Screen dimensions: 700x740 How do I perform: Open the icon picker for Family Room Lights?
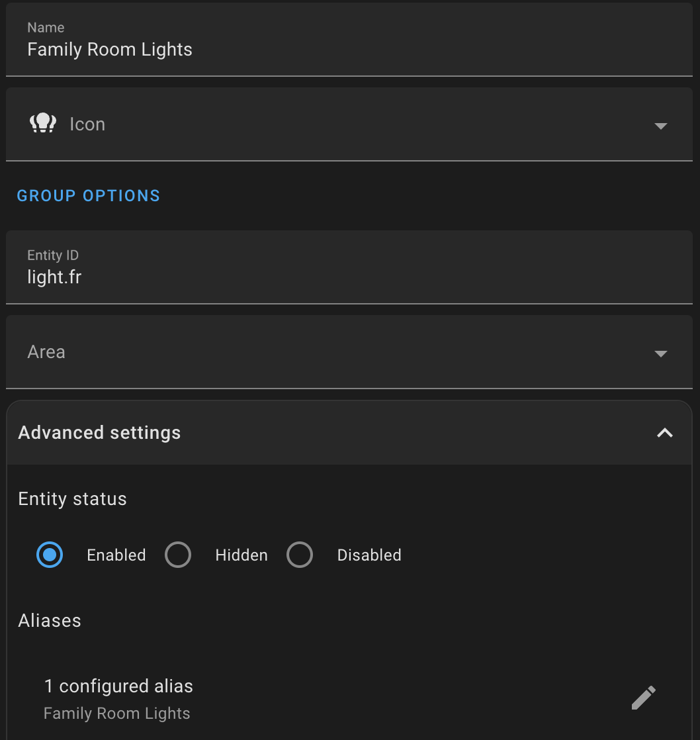tap(661, 125)
